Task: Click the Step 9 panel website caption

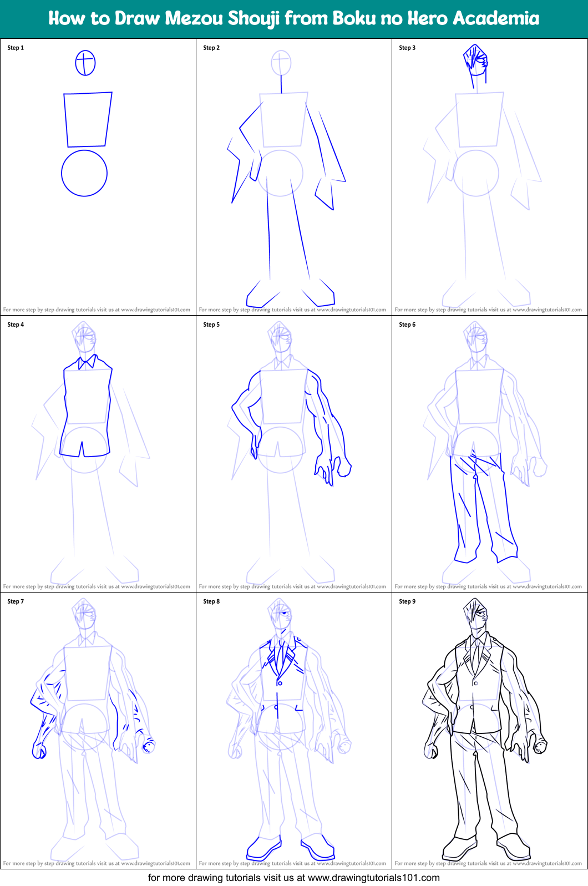Action: [x=488, y=864]
